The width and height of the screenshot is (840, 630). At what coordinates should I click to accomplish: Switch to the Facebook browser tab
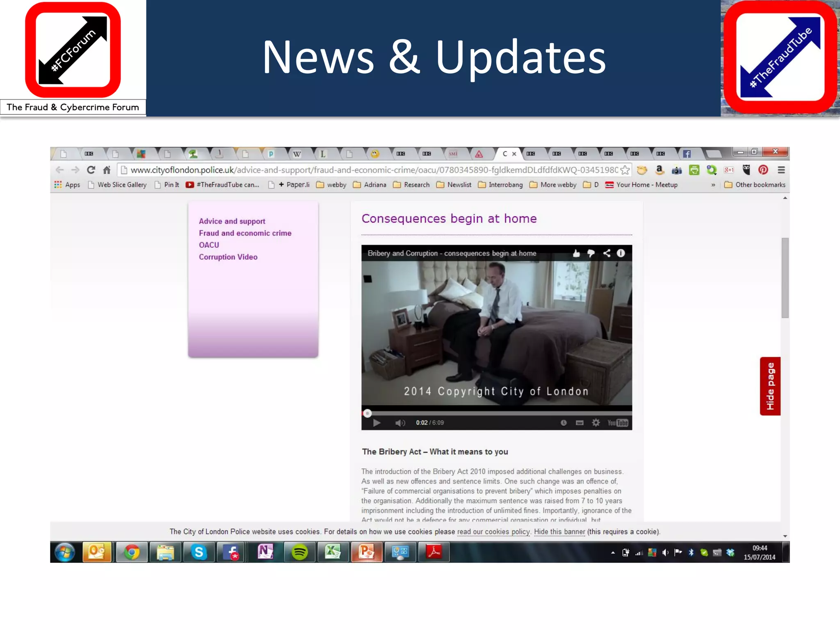pos(687,154)
